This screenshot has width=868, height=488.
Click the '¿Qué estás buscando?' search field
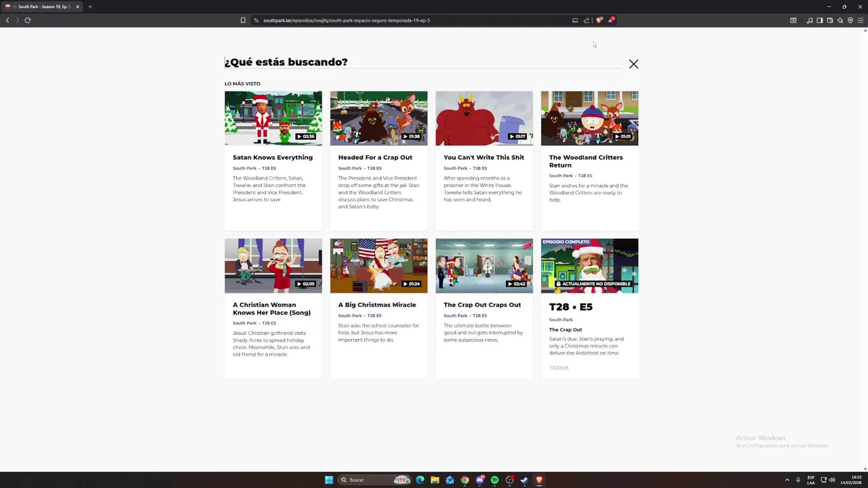click(422, 62)
